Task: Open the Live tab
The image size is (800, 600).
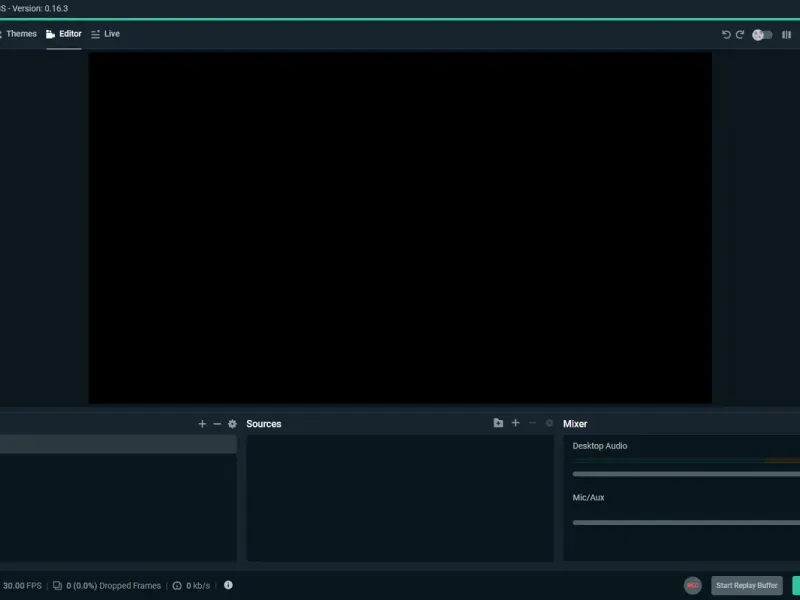Action: point(106,34)
